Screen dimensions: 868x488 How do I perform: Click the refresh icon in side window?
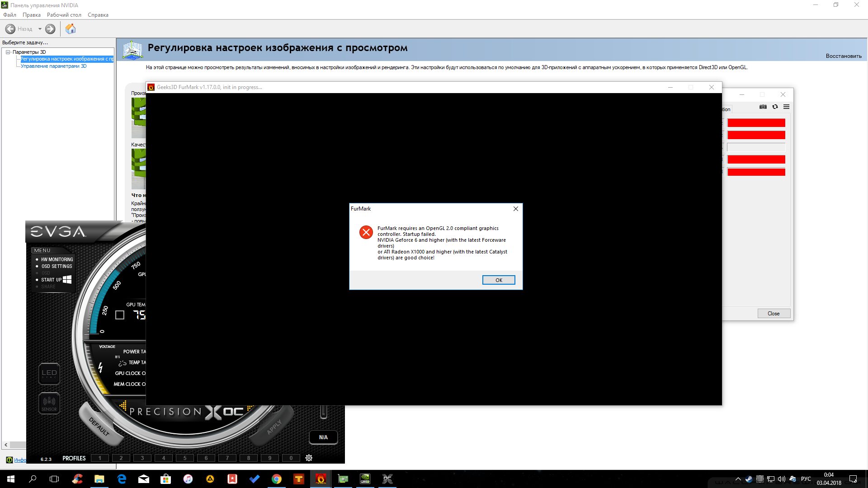775,107
